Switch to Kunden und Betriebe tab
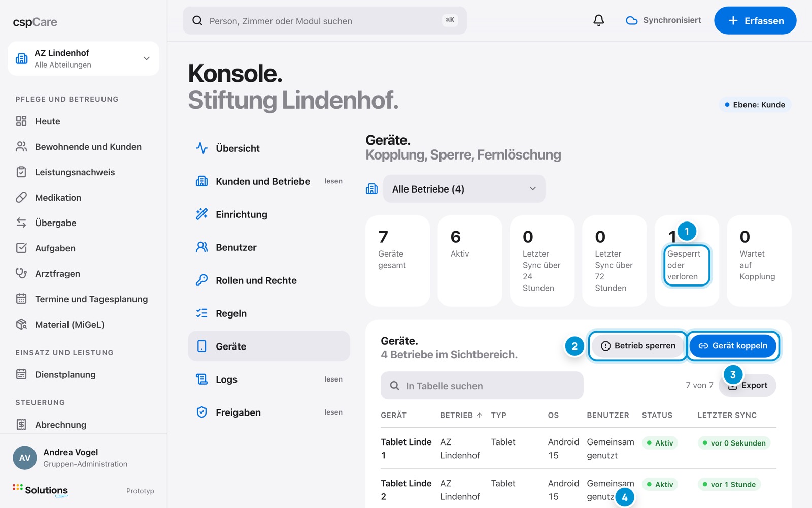 tap(269, 181)
